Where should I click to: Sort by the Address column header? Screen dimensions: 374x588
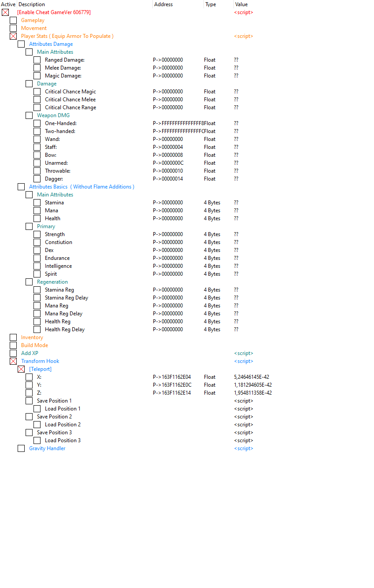coord(178,4)
